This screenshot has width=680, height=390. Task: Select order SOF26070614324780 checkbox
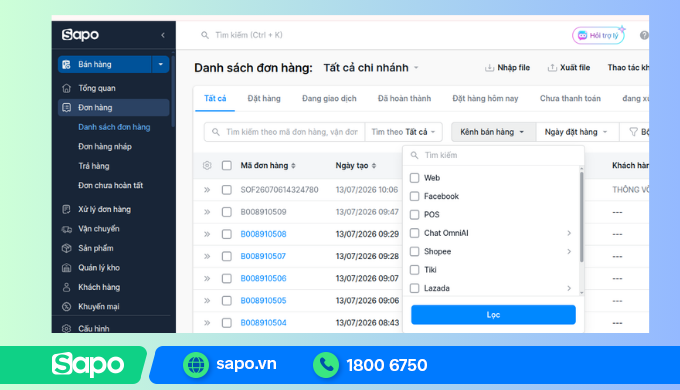click(226, 190)
